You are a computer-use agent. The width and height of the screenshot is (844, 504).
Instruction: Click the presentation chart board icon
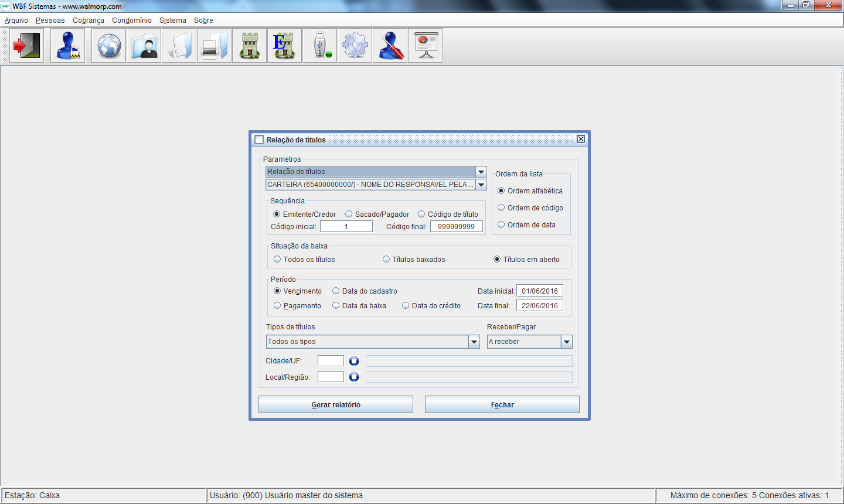tap(426, 46)
